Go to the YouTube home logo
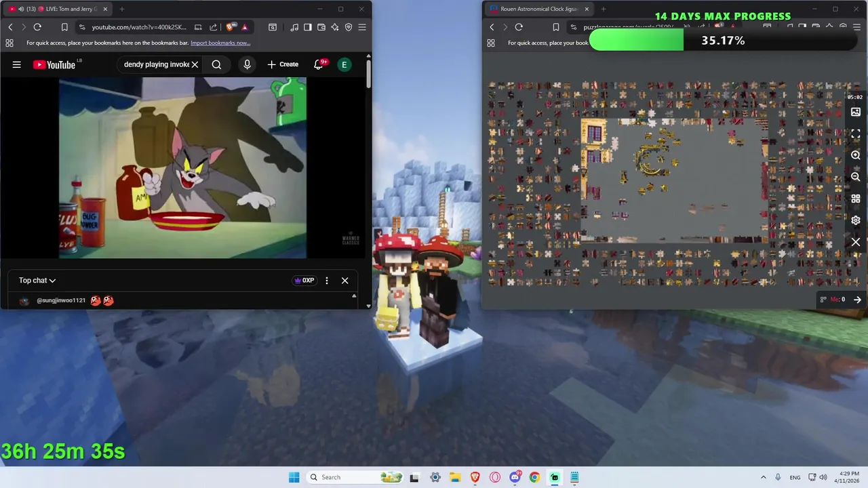Screen dimensions: 868x488 point(54,64)
